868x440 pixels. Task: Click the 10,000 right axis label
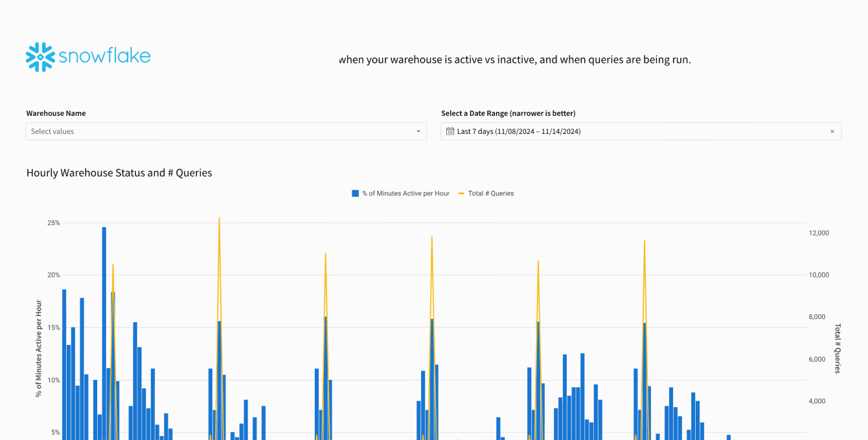819,275
